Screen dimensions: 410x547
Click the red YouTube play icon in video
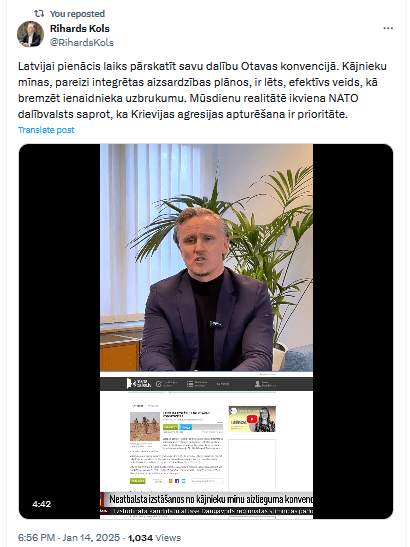(x=252, y=419)
